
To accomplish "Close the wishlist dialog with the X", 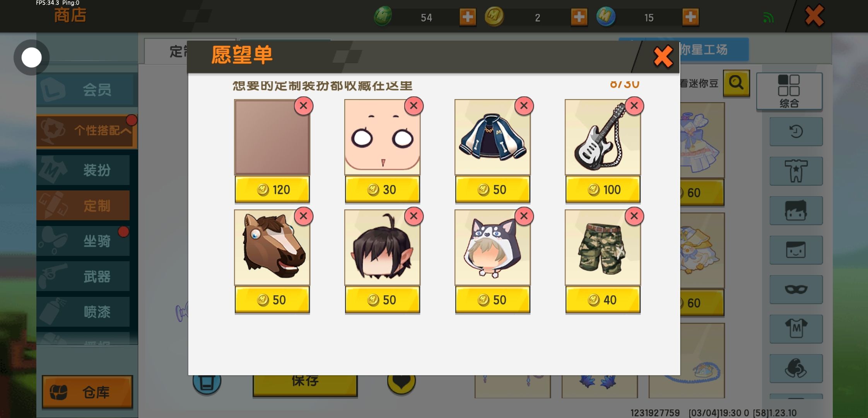I will click(x=663, y=57).
